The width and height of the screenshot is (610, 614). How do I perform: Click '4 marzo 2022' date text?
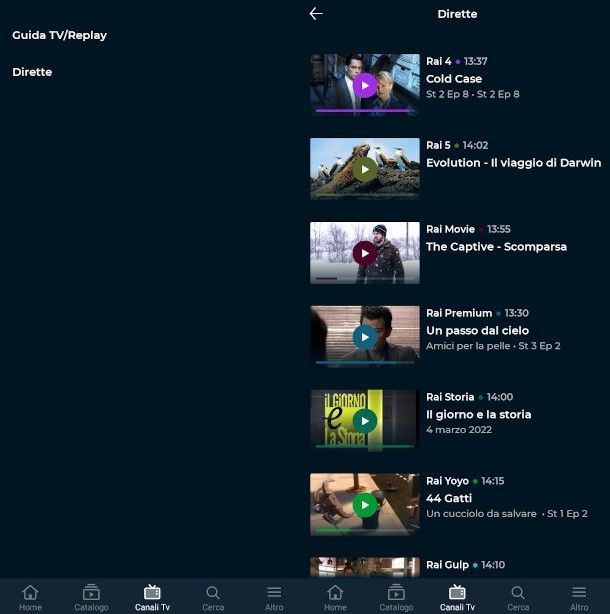point(459,430)
